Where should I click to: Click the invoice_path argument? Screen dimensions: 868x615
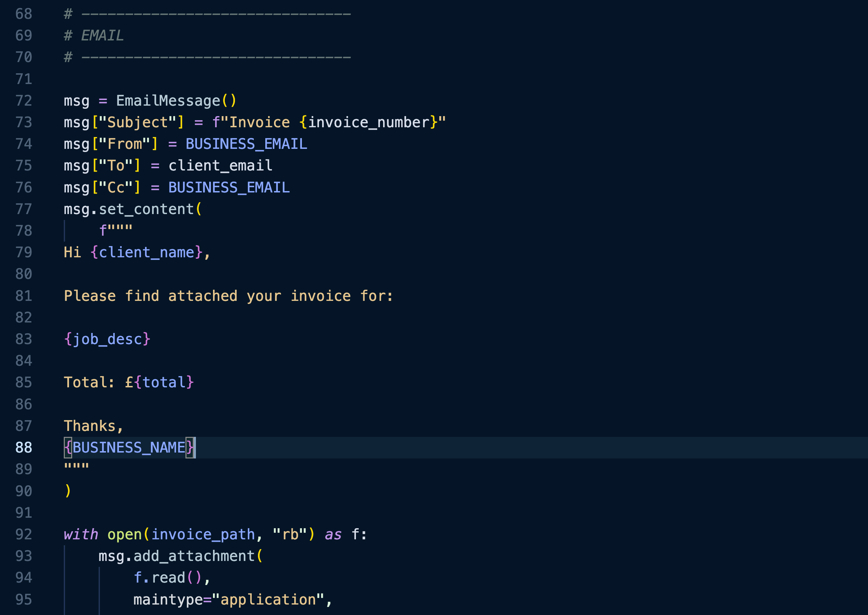[x=203, y=534]
